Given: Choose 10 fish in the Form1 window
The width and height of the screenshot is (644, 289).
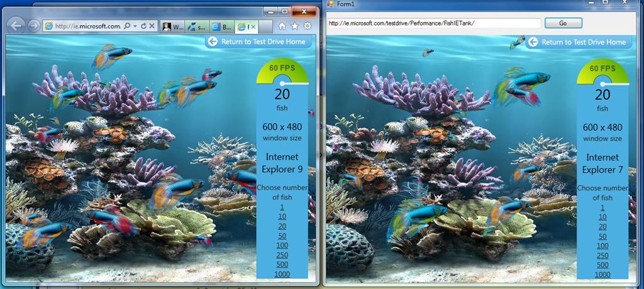Looking at the screenshot, I should point(602,217).
